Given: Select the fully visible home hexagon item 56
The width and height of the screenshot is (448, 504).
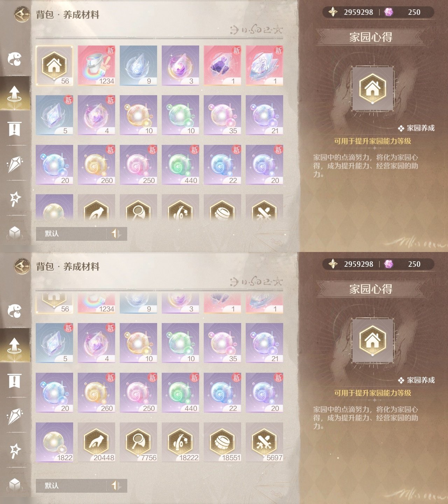Looking at the screenshot, I should [54, 65].
